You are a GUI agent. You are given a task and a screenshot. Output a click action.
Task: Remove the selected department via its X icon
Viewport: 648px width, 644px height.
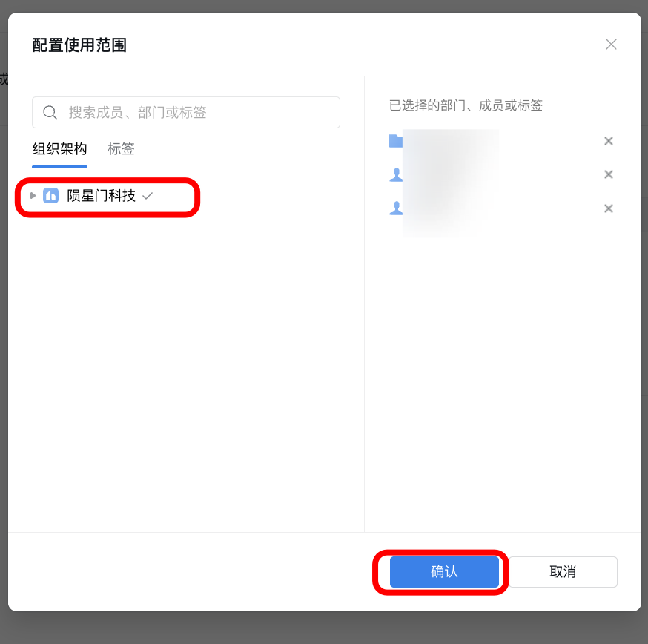608,141
